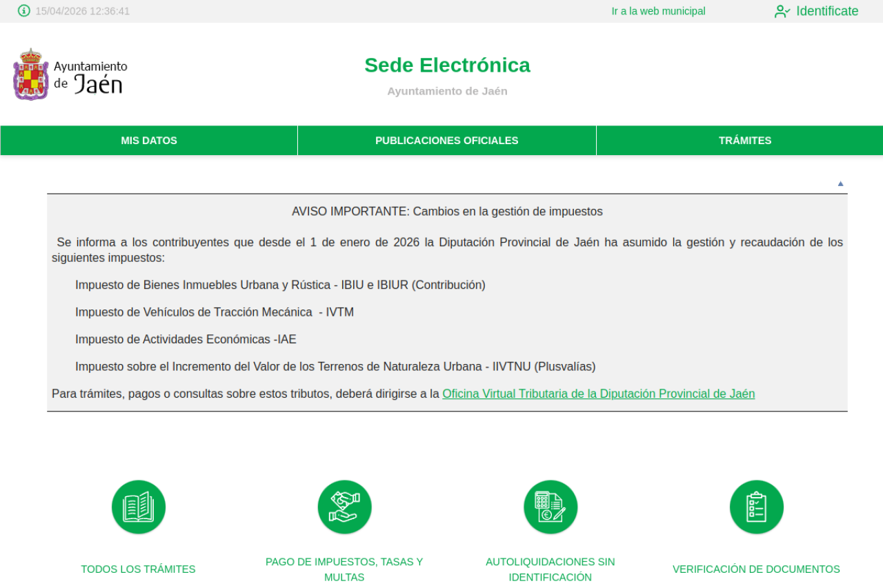Click the 'Impuesto de Bienes Inmuebles' line
Image resolution: width=883 pixels, height=588 pixels.
click(x=280, y=285)
